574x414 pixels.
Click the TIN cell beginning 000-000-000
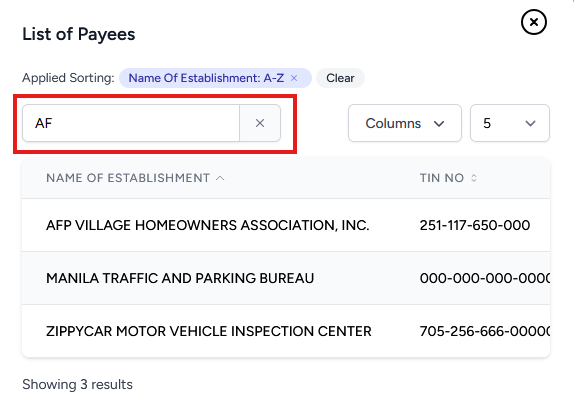[x=485, y=278]
